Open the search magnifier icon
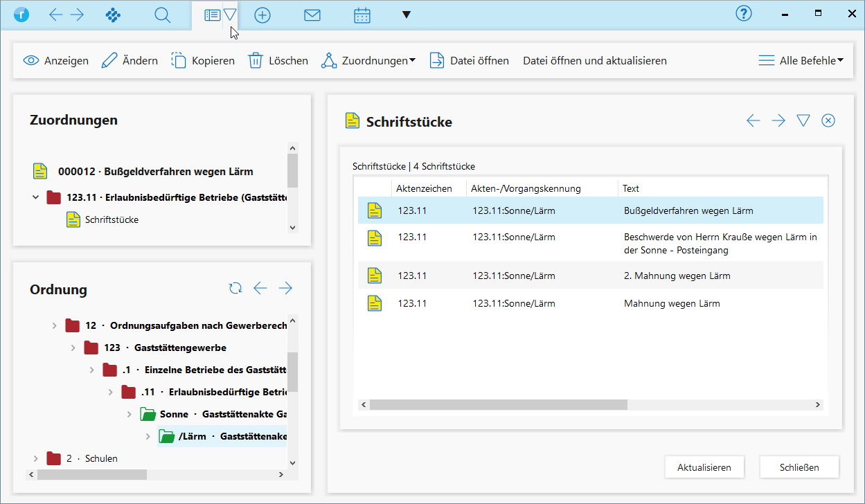 (163, 15)
